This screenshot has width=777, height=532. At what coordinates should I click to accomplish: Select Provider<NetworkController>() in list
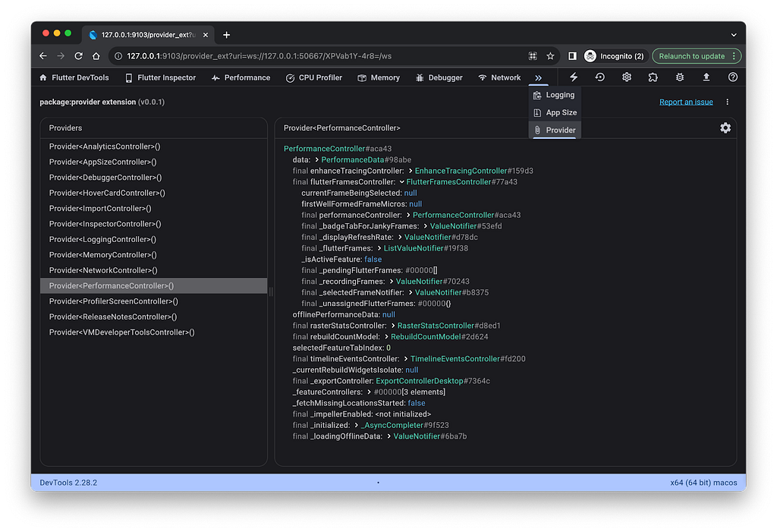[x=153, y=270]
